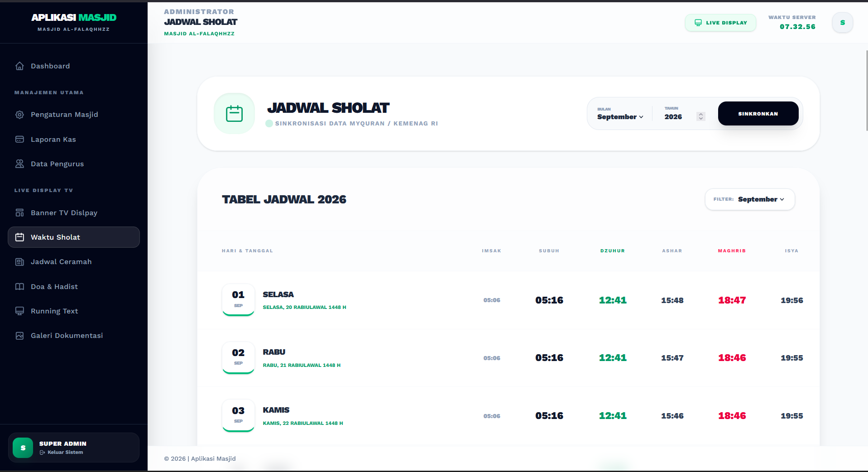This screenshot has height=472, width=868.
Task: Click Ashar time 15:46 in Kamis row
Action: point(672,416)
